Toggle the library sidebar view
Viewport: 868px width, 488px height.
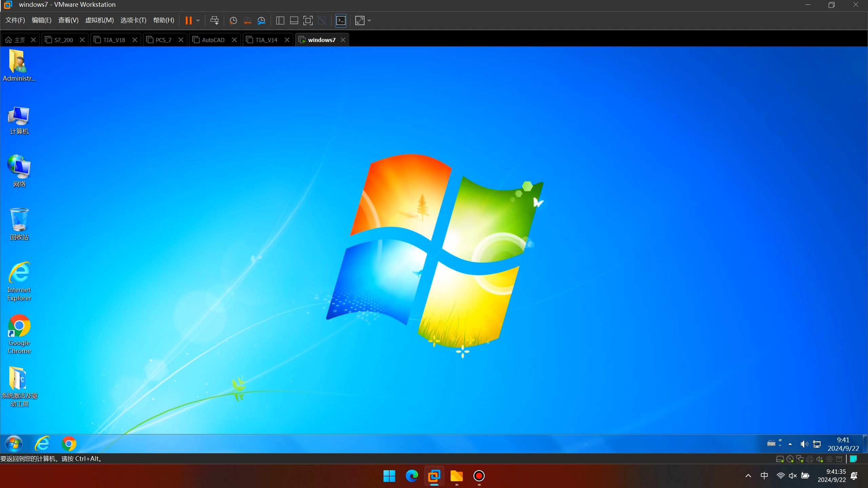pos(280,21)
